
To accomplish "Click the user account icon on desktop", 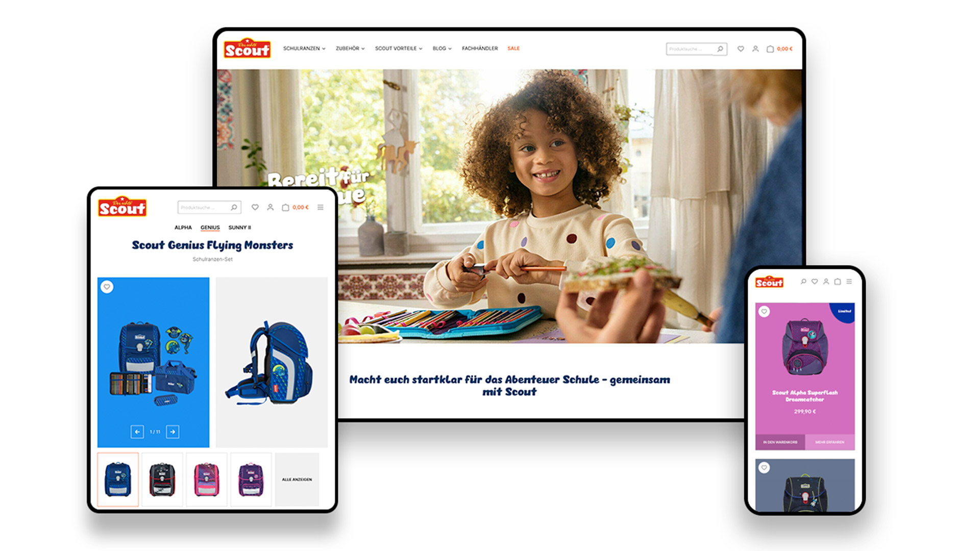I will click(x=754, y=48).
